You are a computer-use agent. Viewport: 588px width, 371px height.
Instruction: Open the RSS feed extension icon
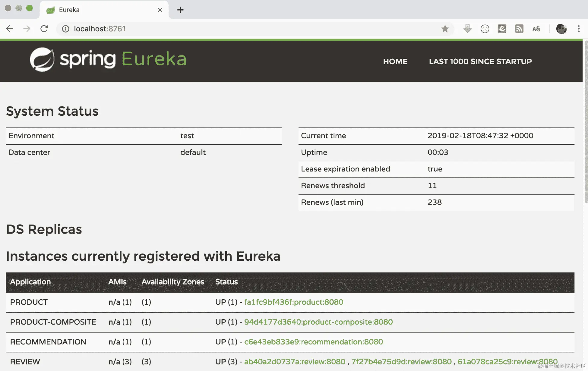519,29
